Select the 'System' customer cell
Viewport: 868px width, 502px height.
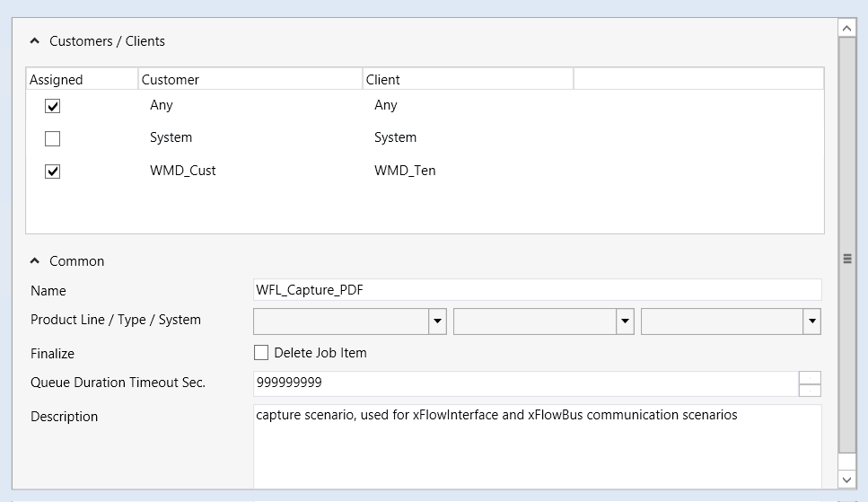pyautogui.click(x=171, y=137)
